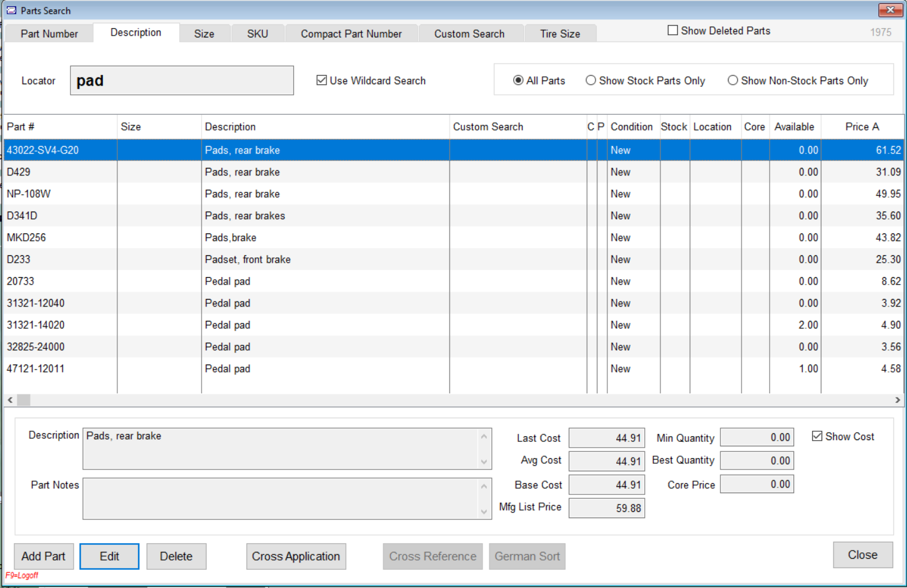Click the Core column header
The height and width of the screenshot is (588, 907).
point(755,127)
